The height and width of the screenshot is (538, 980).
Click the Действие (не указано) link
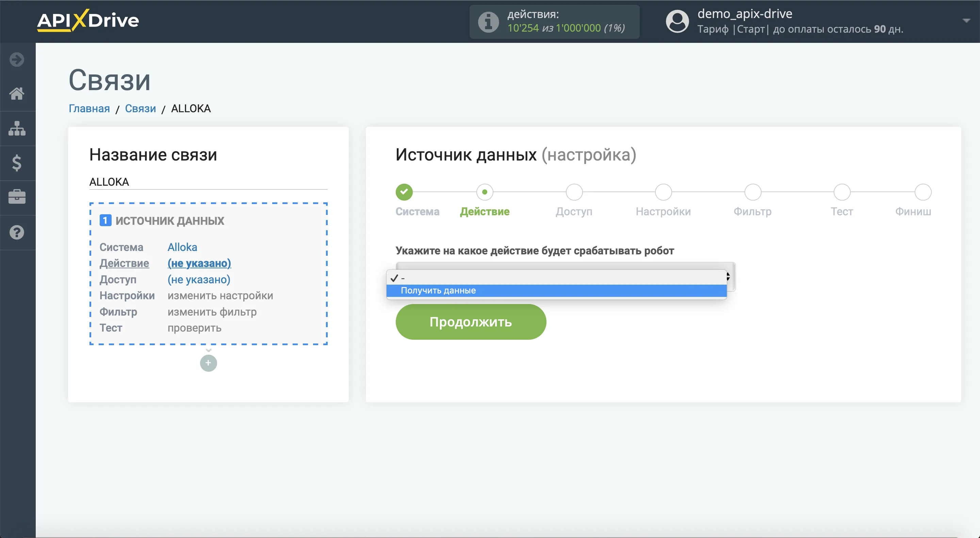(199, 263)
